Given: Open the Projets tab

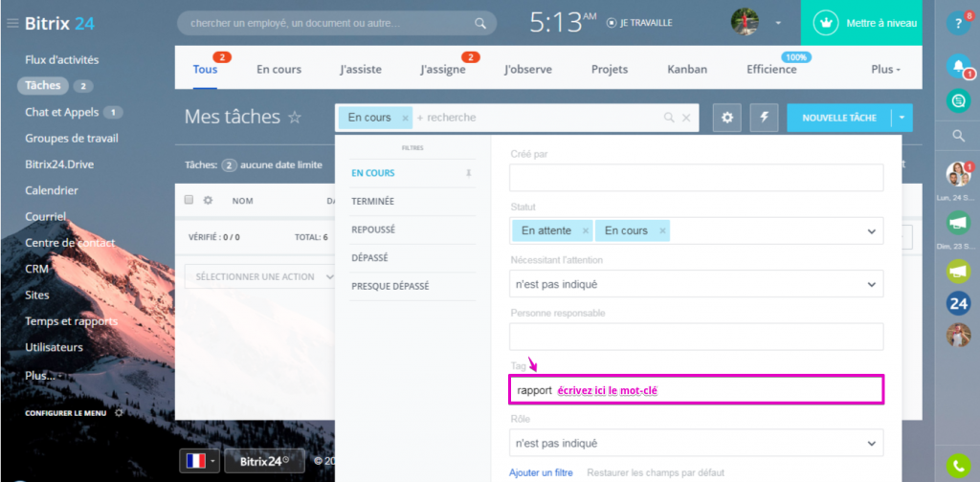Looking at the screenshot, I should point(610,69).
